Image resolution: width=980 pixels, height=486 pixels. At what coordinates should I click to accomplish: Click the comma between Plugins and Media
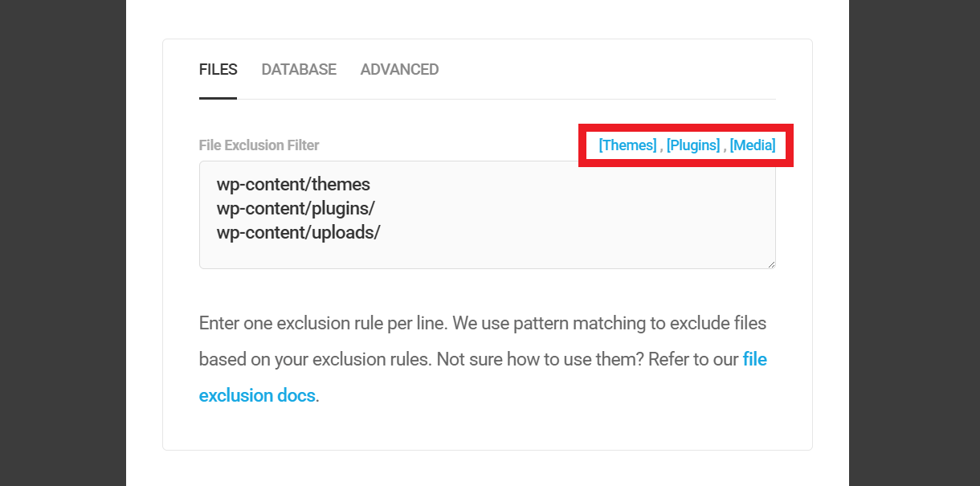pos(725,145)
